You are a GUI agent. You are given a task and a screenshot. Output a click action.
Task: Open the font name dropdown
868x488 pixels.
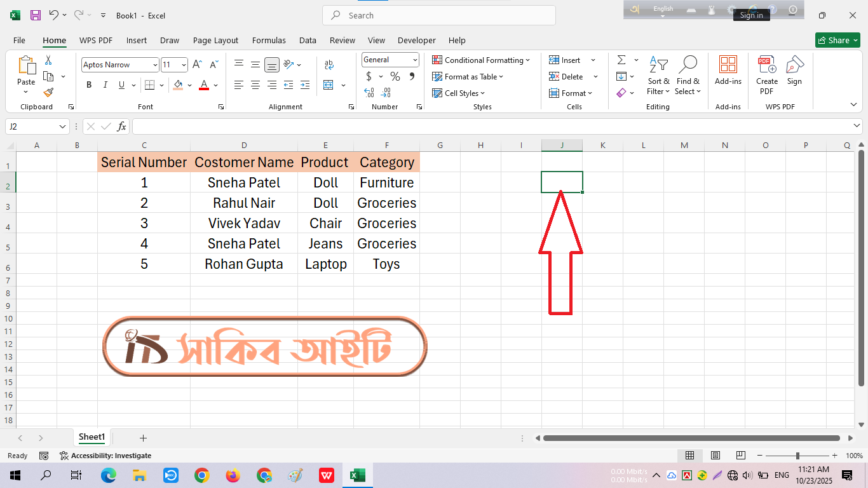(x=155, y=65)
